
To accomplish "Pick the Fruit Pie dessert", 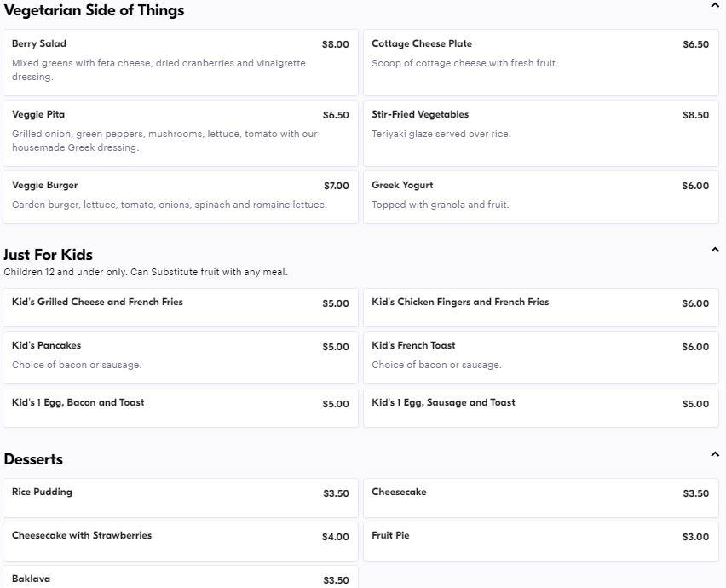I will (x=540, y=540).
